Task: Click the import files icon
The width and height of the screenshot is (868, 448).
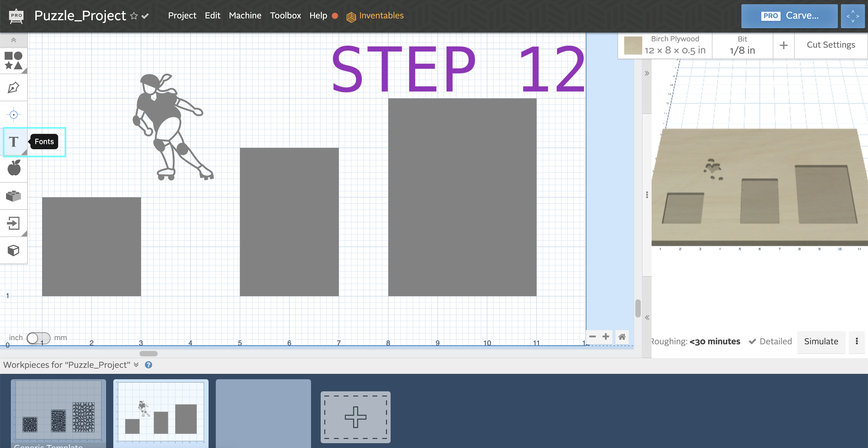Action: tap(14, 223)
